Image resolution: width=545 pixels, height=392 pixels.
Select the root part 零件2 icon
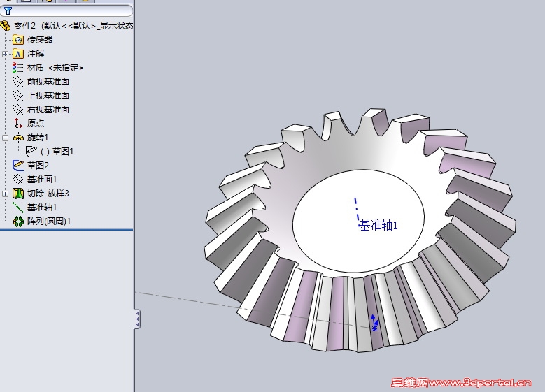6,26
